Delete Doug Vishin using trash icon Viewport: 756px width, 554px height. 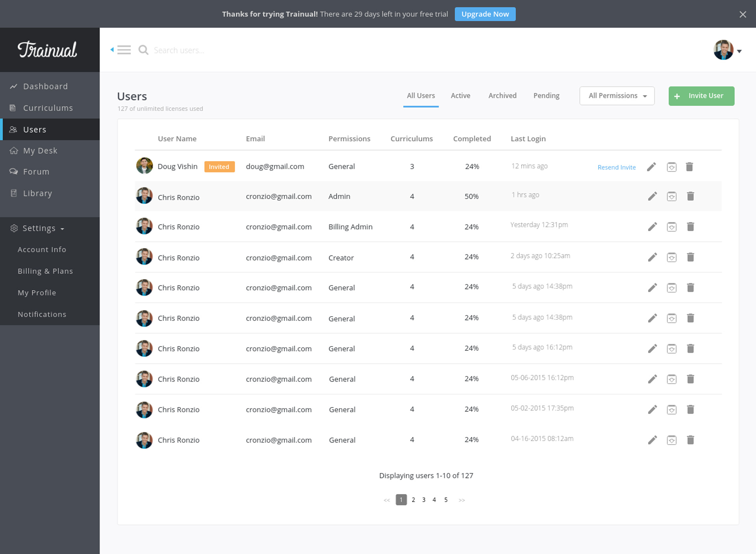coord(689,167)
